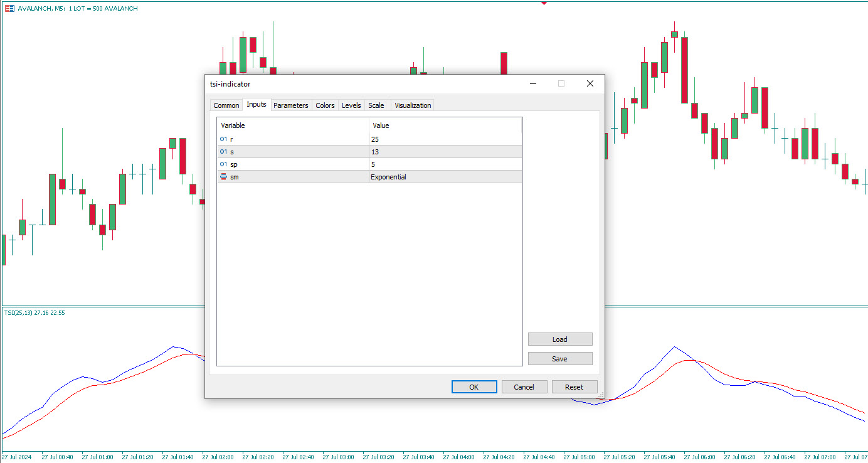Open the Parameters tab
The image size is (868, 463).
290,105
